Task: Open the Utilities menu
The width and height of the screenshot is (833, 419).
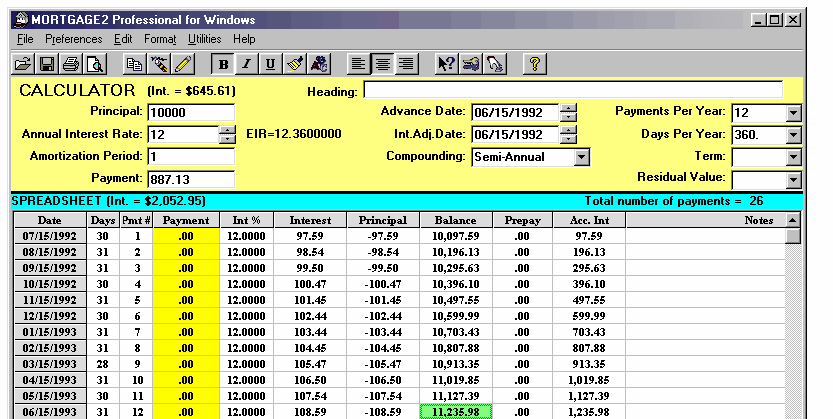Action: (x=205, y=39)
